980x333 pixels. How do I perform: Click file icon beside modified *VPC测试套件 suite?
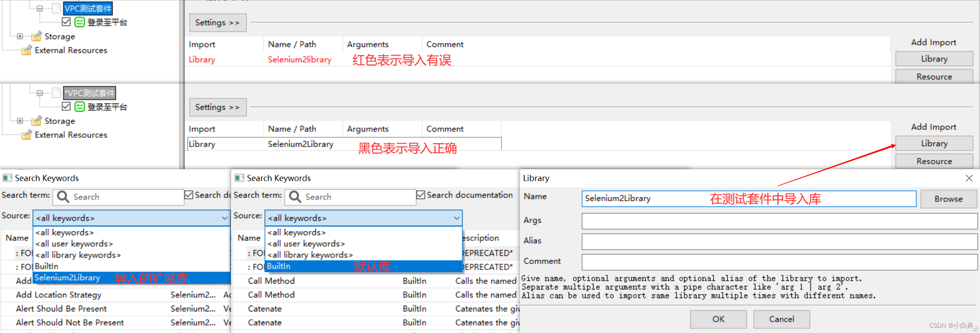pos(56,93)
